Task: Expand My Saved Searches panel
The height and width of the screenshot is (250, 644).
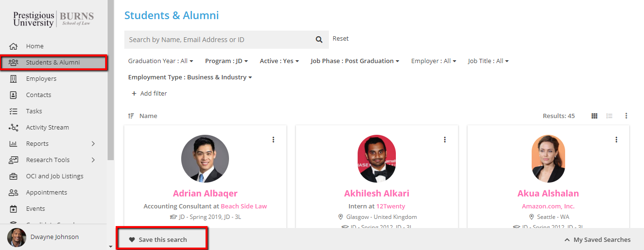Action: pos(597,240)
